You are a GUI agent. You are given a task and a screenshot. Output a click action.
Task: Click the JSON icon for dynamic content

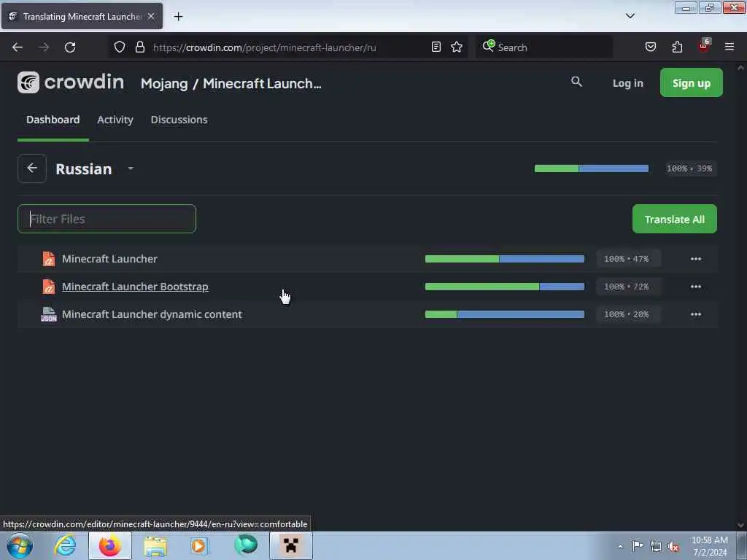click(x=49, y=314)
